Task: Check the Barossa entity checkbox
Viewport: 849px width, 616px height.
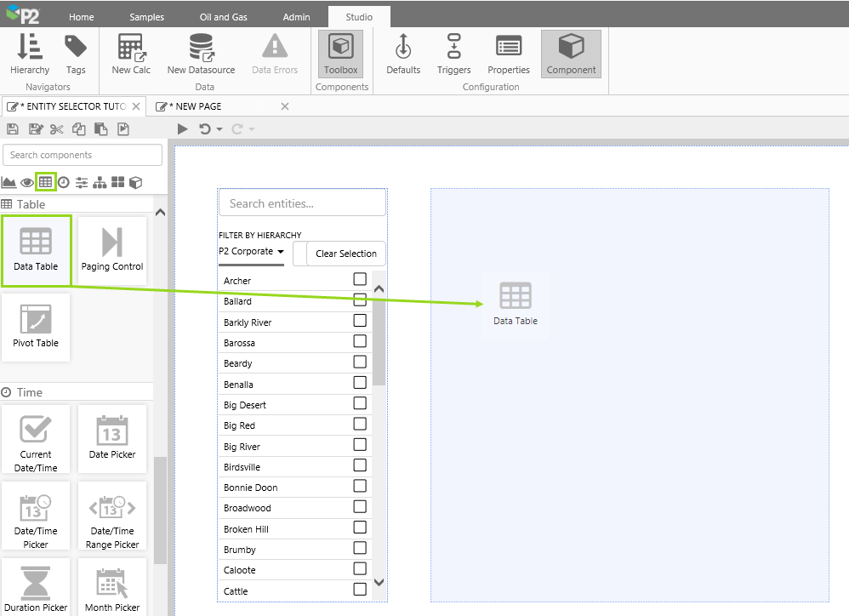Action: click(360, 341)
